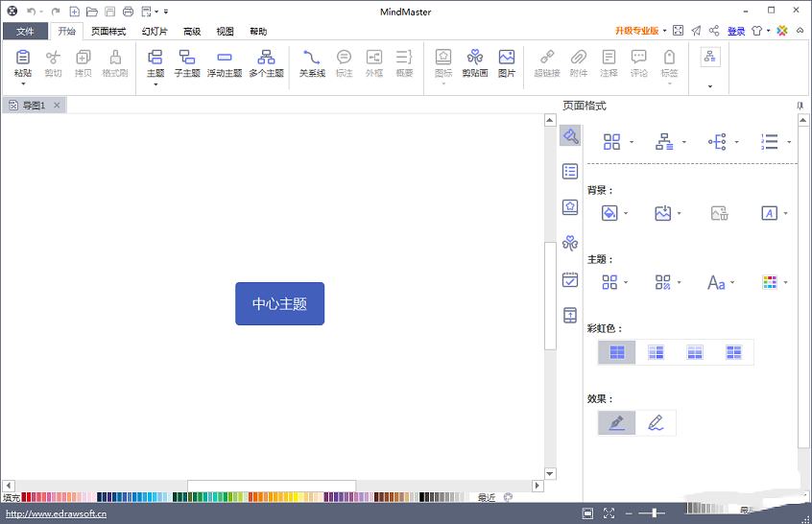Adjust the zoom slider in the status bar
The height and width of the screenshot is (524, 812).
654,513
